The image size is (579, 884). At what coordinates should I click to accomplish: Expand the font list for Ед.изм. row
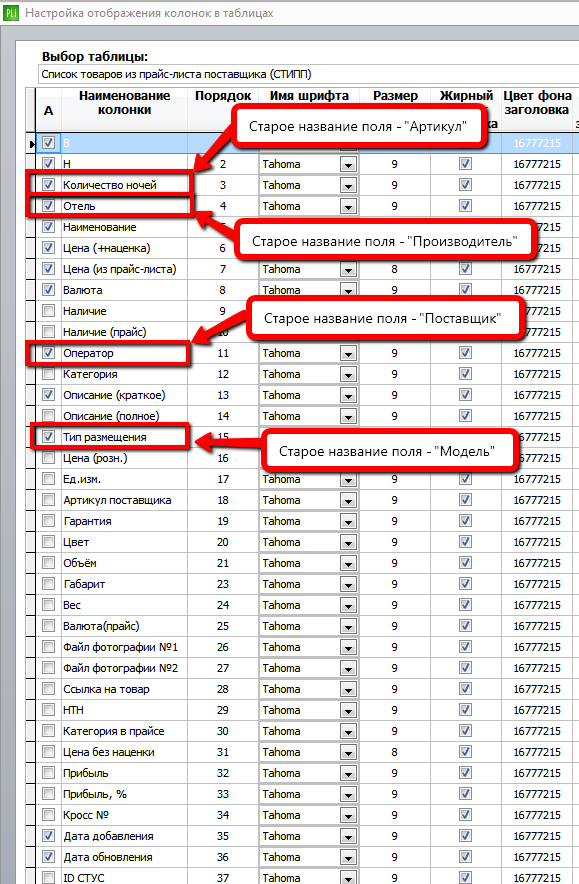(348, 480)
